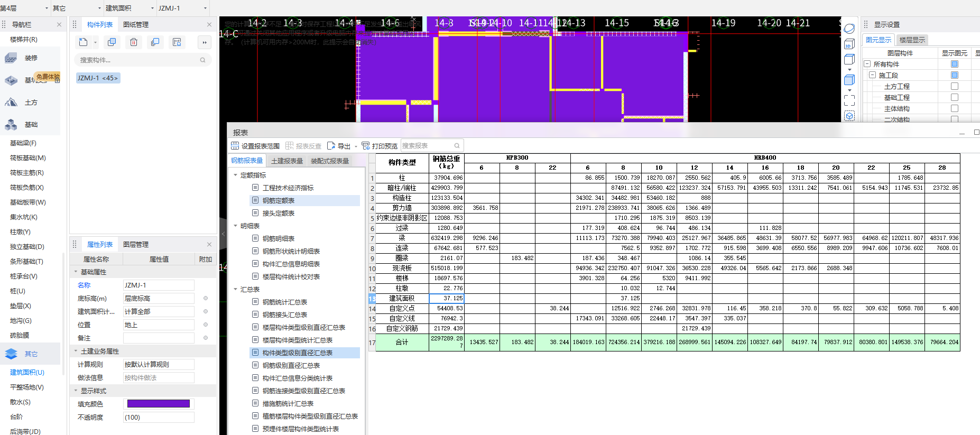This screenshot has width=980, height=435.
Task: Open the dropdown arrow beside new component
Action: (x=95, y=43)
